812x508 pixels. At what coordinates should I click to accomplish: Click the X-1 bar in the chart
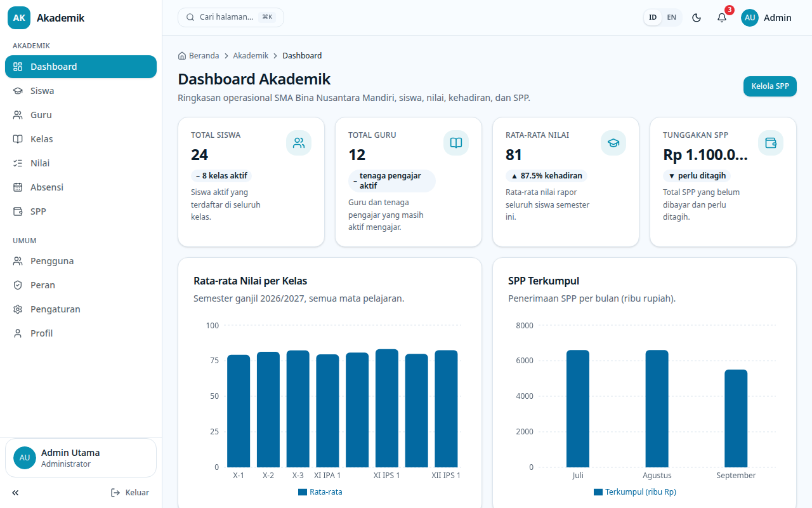pos(239,411)
